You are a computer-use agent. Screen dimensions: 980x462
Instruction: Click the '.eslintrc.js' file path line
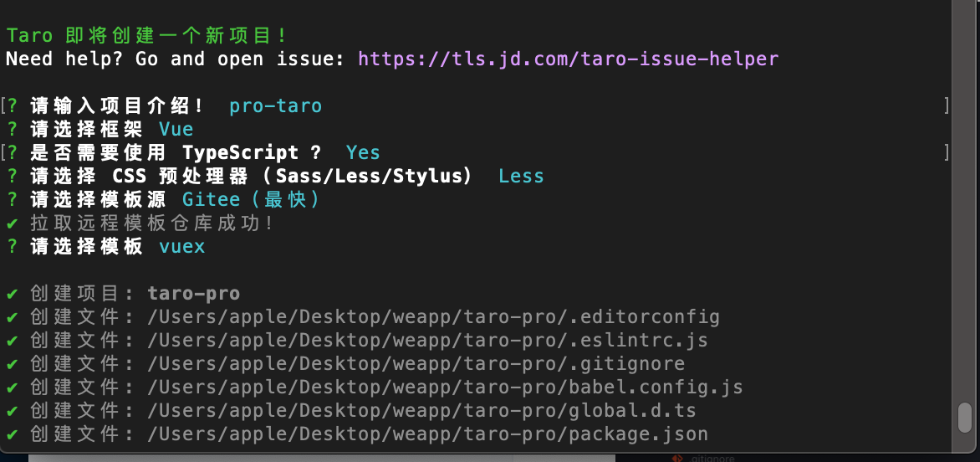(x=369, y=341)
